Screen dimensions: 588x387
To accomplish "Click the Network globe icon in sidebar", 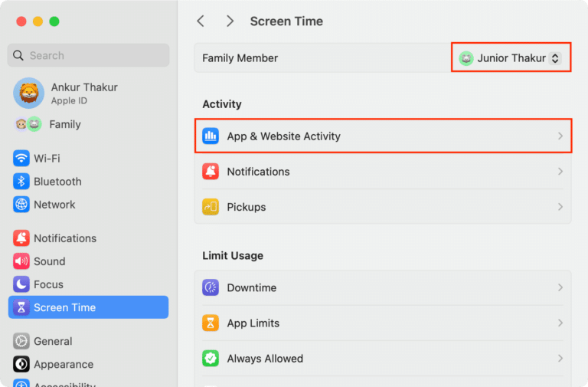I will pyautogui.click(x=21, y=205).
